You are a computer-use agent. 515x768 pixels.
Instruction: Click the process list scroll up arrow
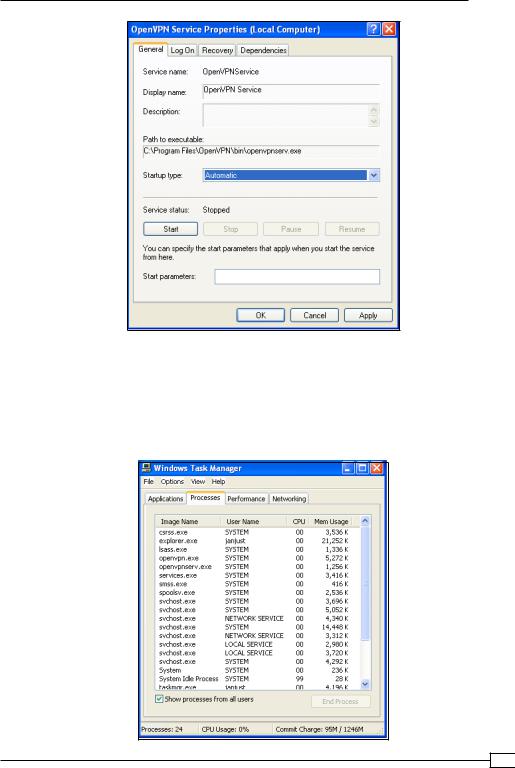click(x=365, y=521)
